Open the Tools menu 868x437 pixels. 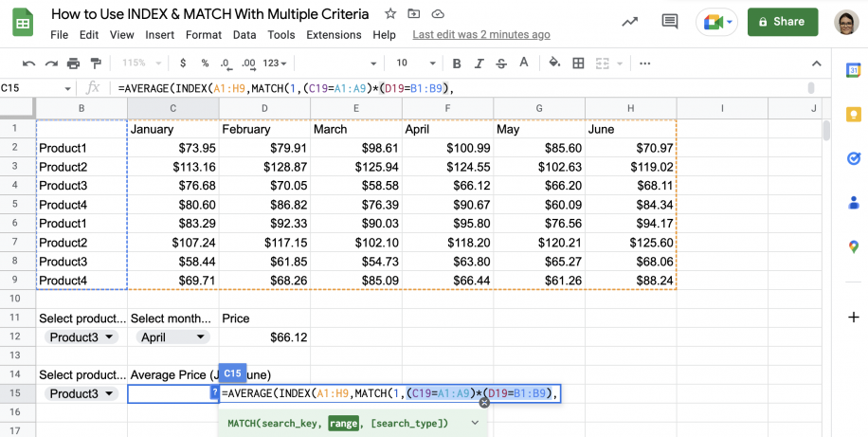(281, 35)
